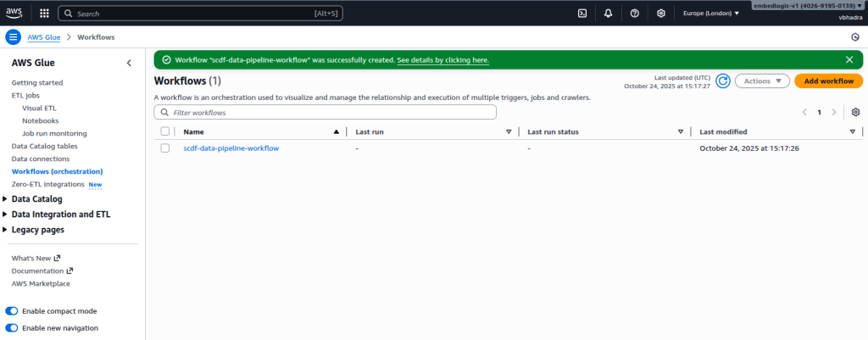
Task: Click the Add workflow button
Action: point(828,81)
